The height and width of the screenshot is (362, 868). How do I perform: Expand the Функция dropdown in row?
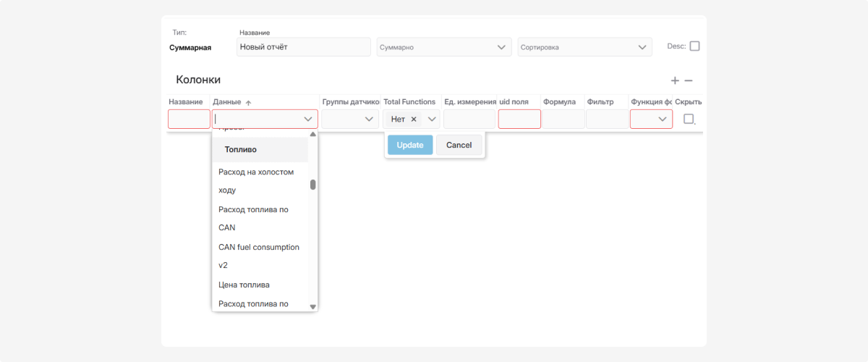click(651, 119)
